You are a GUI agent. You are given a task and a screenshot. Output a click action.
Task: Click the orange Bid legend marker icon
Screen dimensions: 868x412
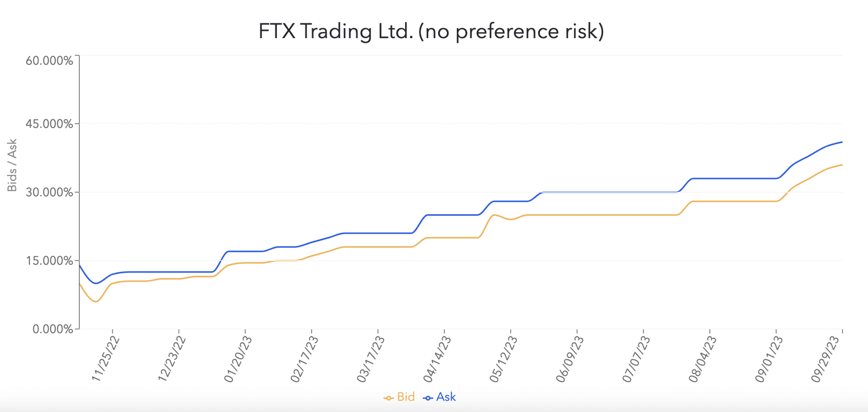coord(388,398)
